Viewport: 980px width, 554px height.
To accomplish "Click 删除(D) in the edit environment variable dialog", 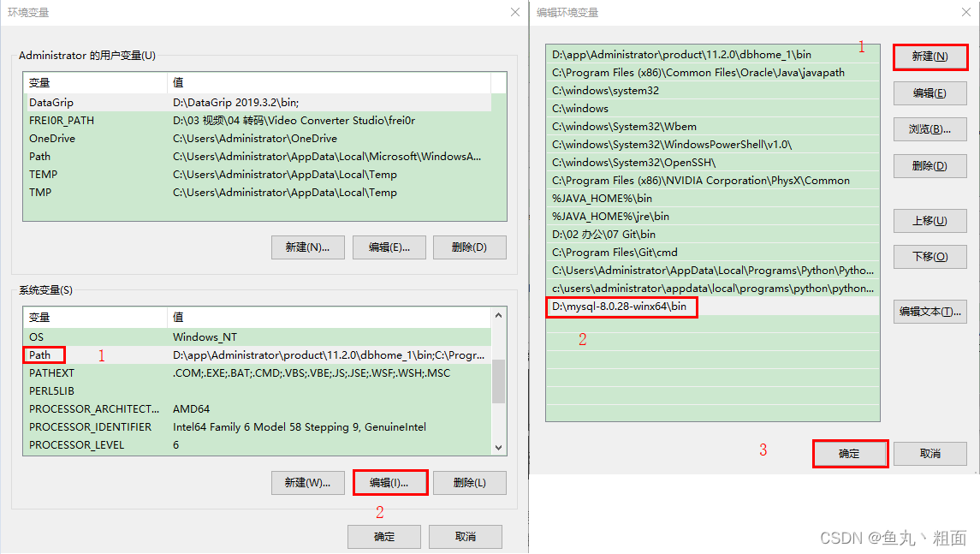I will [930, 166].
